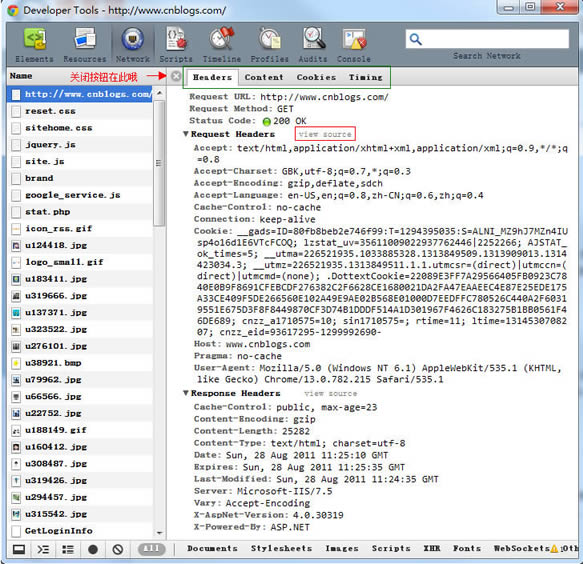The image size is (583, 564).
Task: Toggle the record network log button
Action: pos(93,549)
